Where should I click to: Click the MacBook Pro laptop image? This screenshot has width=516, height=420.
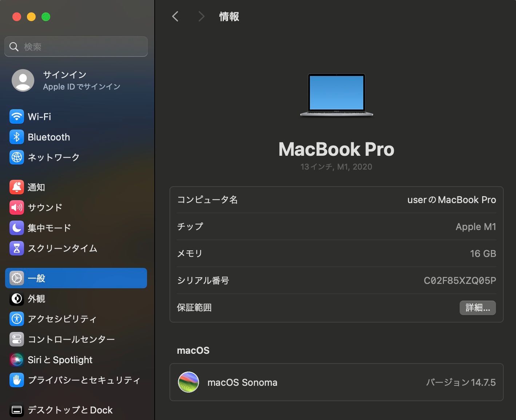click(x=337, y=95)
